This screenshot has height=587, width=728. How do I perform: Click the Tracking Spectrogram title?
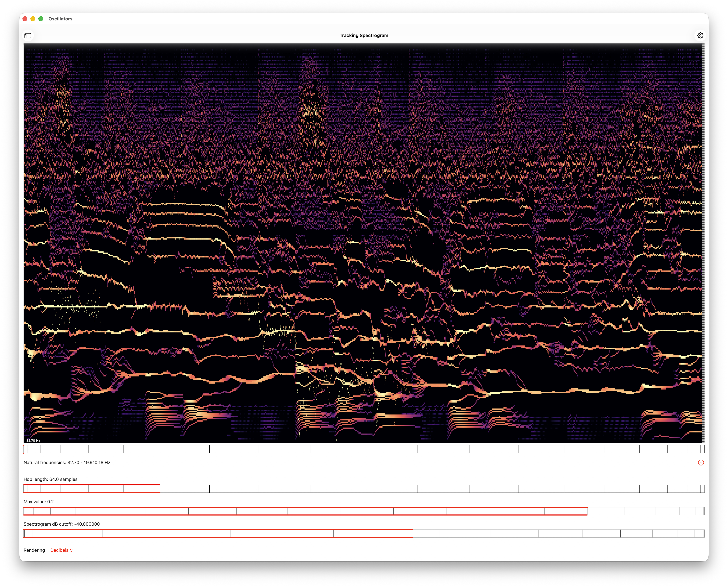(x=364, y=35)
